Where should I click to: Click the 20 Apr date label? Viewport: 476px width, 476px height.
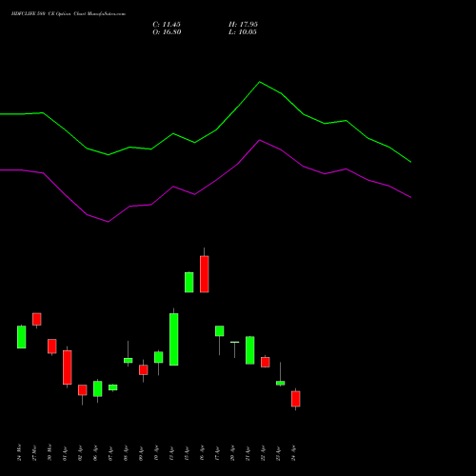tap(232, 452)
